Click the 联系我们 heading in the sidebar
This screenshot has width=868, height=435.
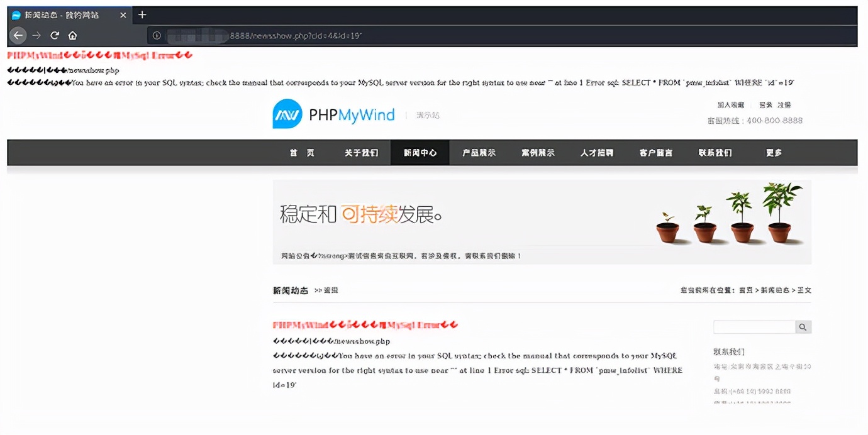(x=729, y=352)
